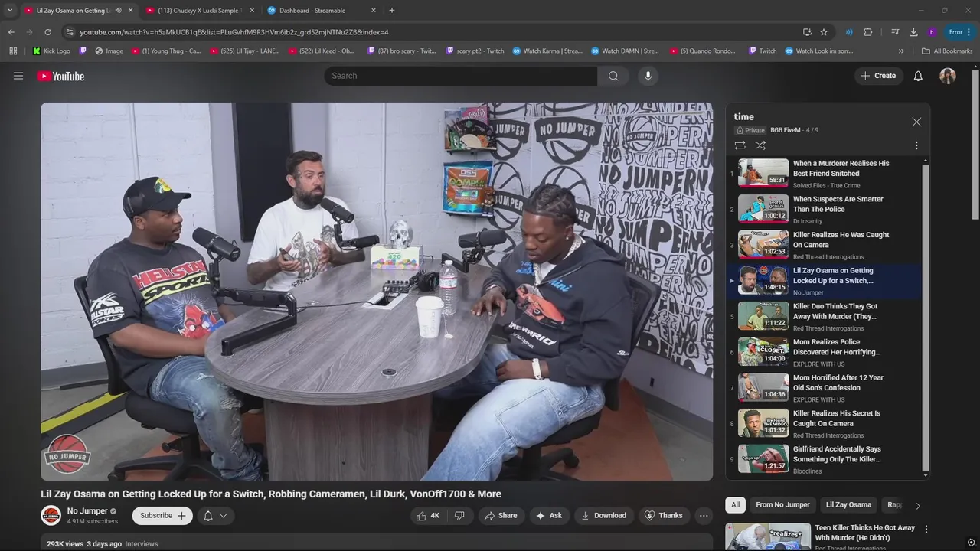The image size is (980, 551).
Task: Open browser apps grid icon
Action: (13, 51)
